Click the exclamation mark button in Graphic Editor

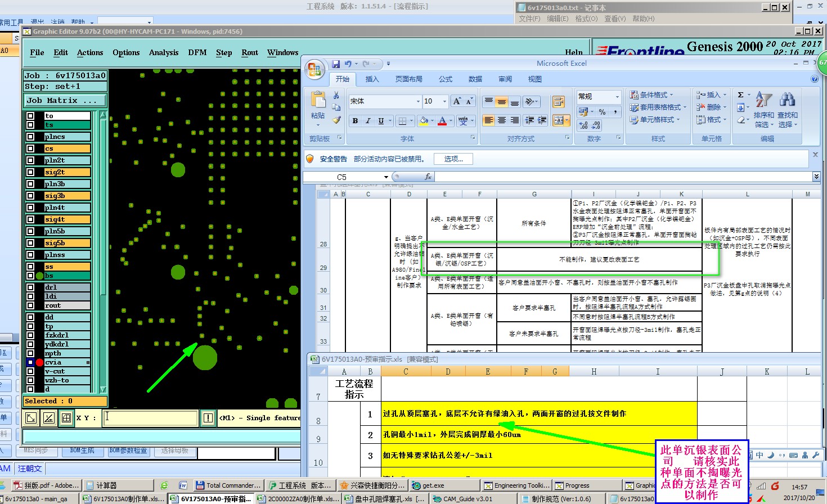click(208, 418)
